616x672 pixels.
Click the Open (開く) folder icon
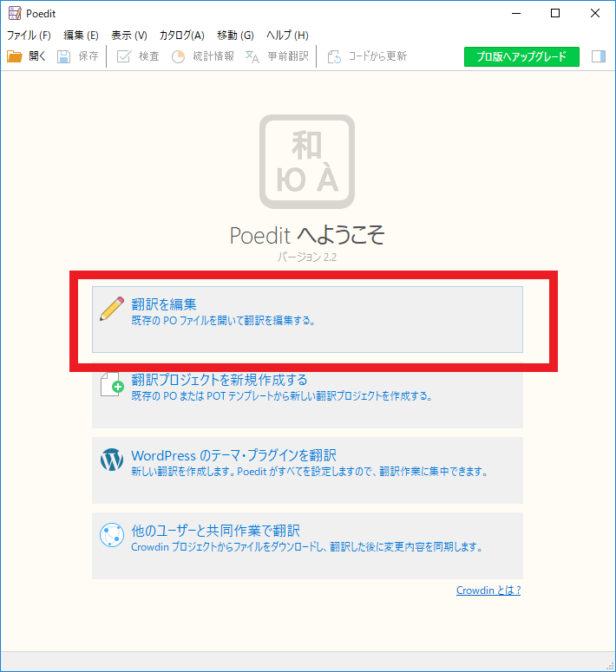pos(15,56)
